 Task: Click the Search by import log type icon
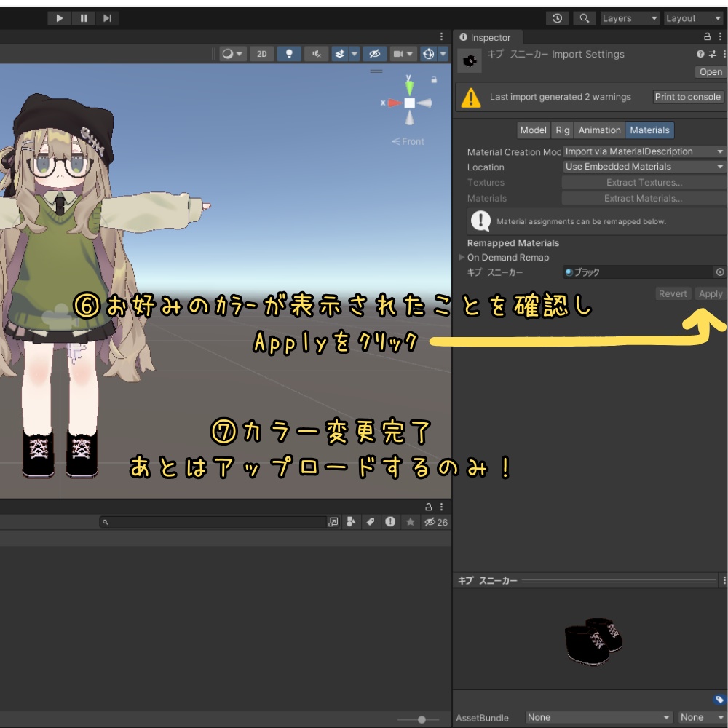(390, 522)
